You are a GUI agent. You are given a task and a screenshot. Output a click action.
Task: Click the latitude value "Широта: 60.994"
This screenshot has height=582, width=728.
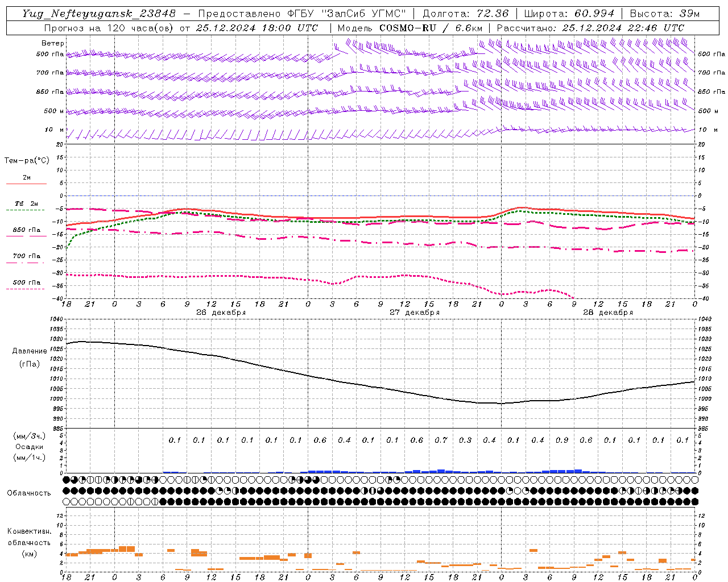pos(569,14)
